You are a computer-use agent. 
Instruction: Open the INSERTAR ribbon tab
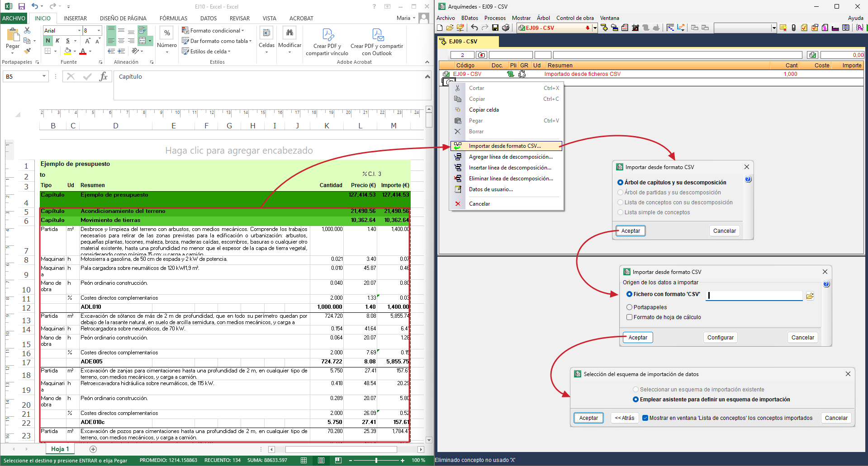coord(75,19)
